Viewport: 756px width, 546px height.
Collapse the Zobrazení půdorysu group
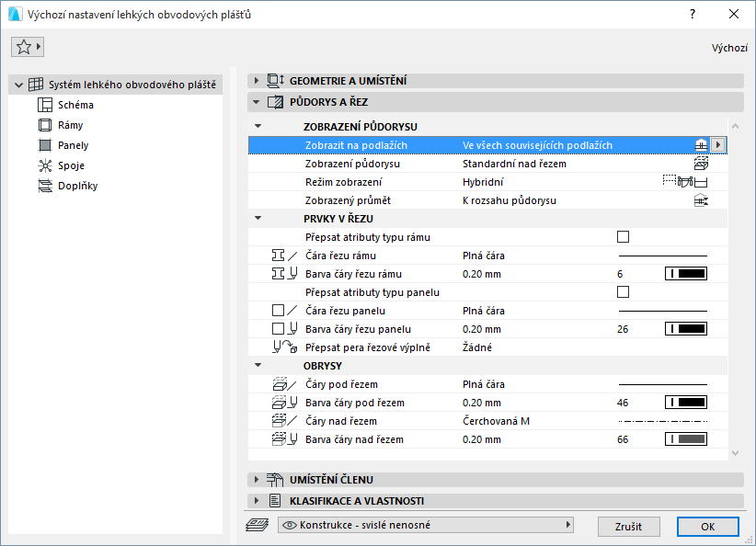coord(258,126)
